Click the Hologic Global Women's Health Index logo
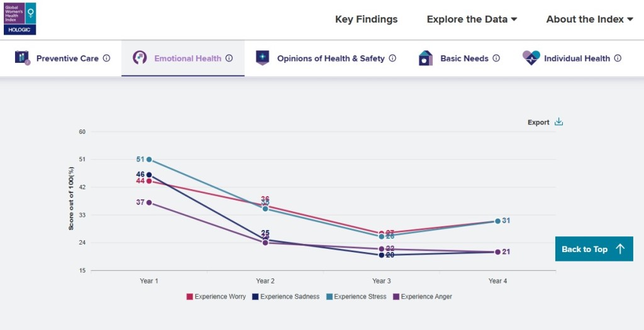The image size is (644, 330). [19, 18]
